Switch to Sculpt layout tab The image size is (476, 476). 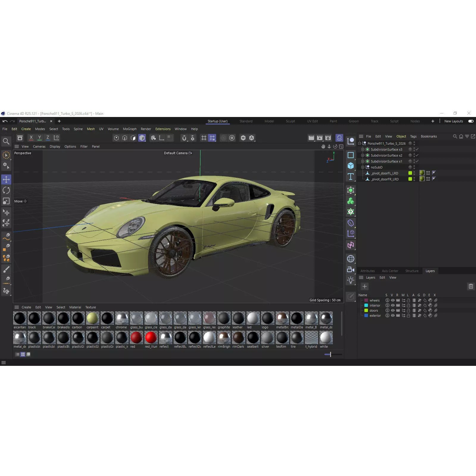pos(290,121)
